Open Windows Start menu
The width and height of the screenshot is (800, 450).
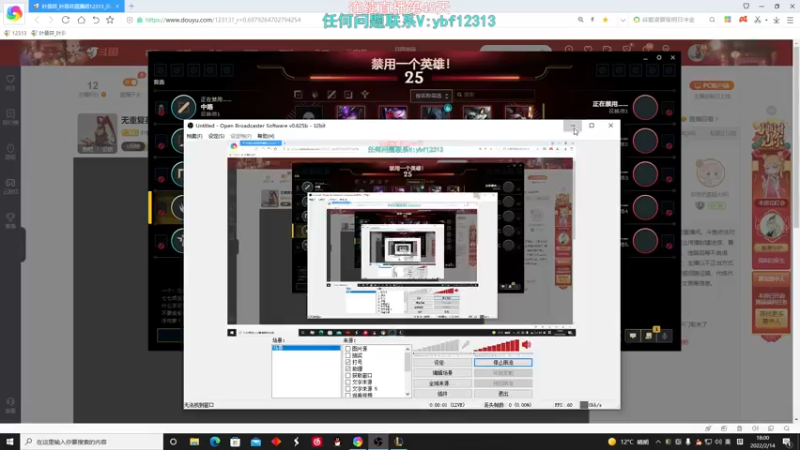[x=10, y=442]
